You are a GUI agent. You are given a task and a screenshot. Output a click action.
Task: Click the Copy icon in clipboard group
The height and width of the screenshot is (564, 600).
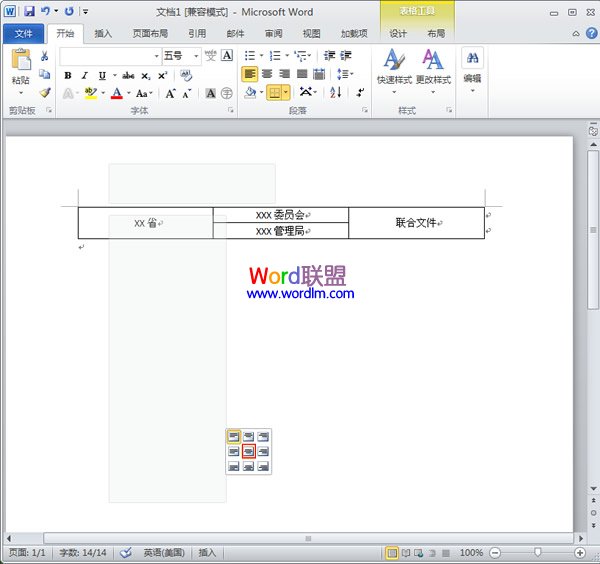[44, 74]
